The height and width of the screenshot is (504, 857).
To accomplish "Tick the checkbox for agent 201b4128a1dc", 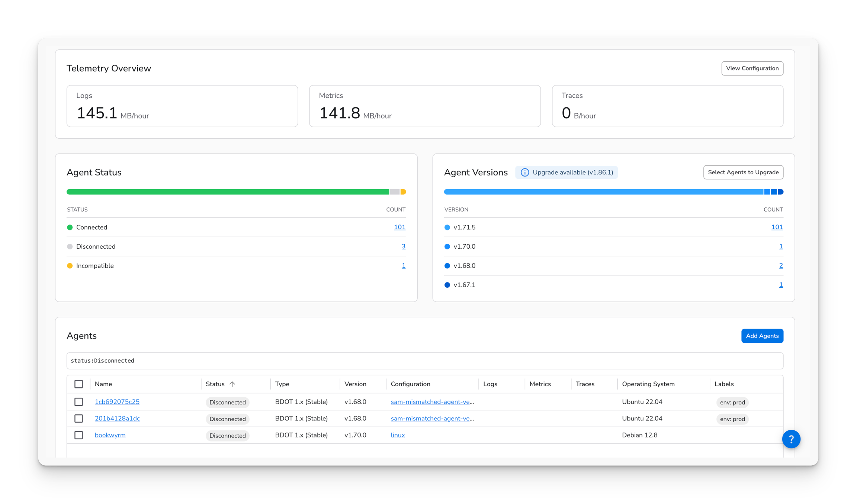I will pos(78,419).
